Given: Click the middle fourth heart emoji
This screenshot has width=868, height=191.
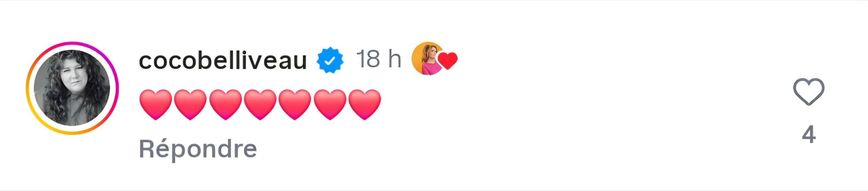Looking at the screenshot, I should pos(260,104).
